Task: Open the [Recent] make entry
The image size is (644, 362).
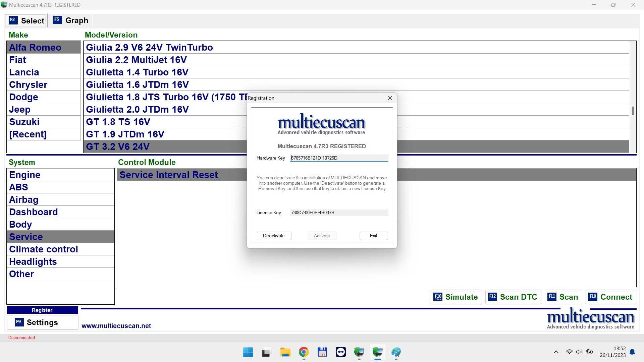Action: coord(44,134)
